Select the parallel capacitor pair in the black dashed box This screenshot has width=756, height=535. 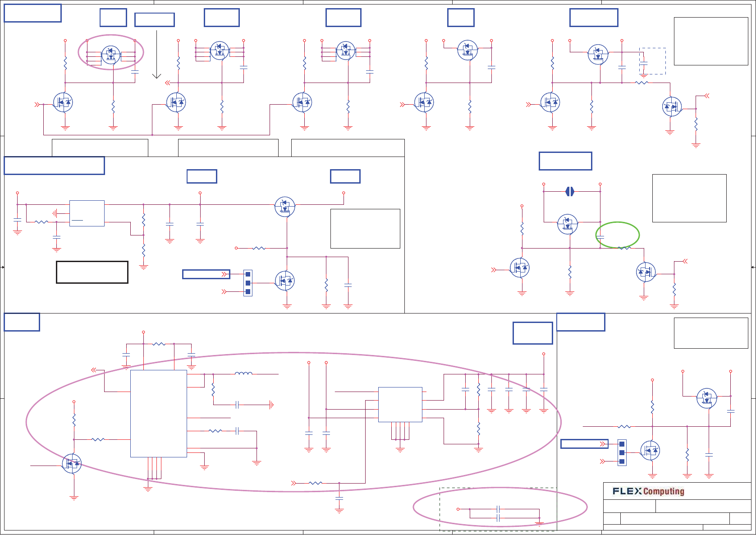[x=498, y=514]
